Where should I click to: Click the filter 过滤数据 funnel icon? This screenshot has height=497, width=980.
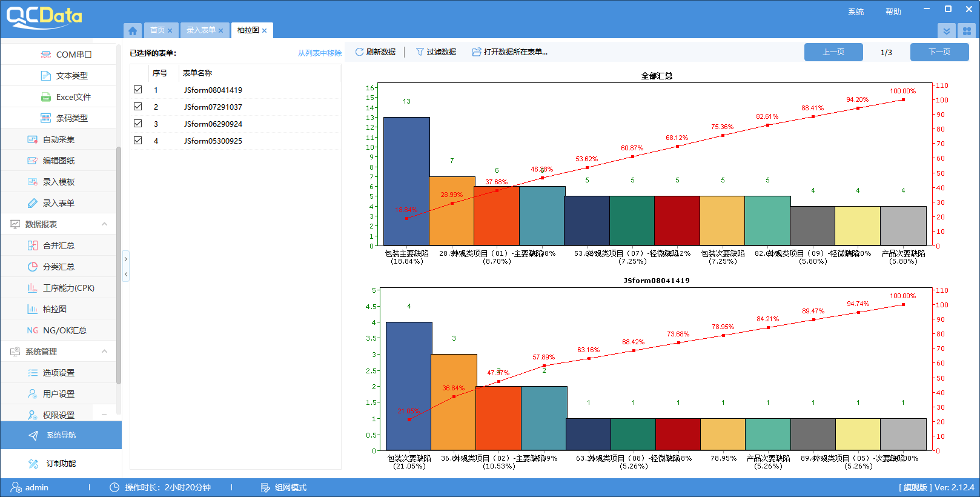coord(420,52)
